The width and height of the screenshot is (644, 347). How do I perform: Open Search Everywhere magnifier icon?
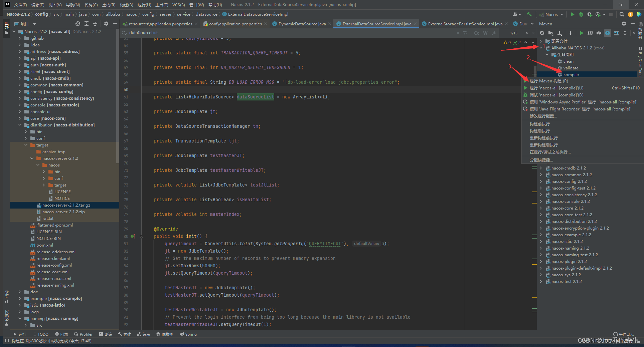(x=622, y=14)
